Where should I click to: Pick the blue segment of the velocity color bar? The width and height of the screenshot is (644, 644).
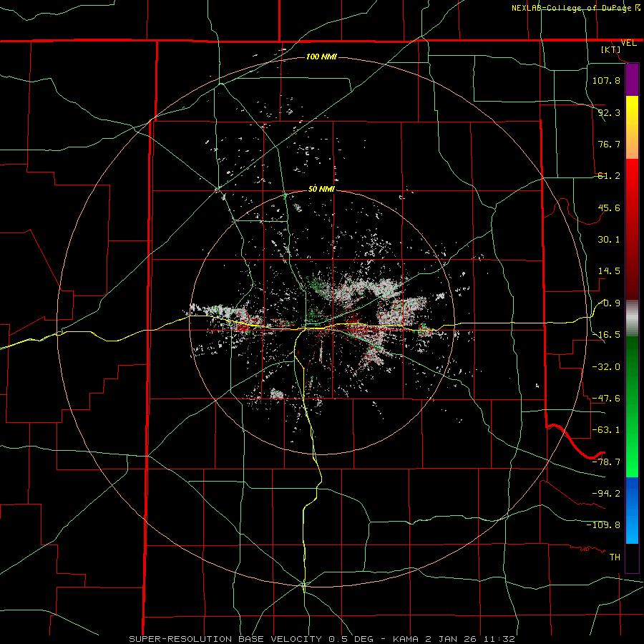pyautogui.click(x=632, y=510)
